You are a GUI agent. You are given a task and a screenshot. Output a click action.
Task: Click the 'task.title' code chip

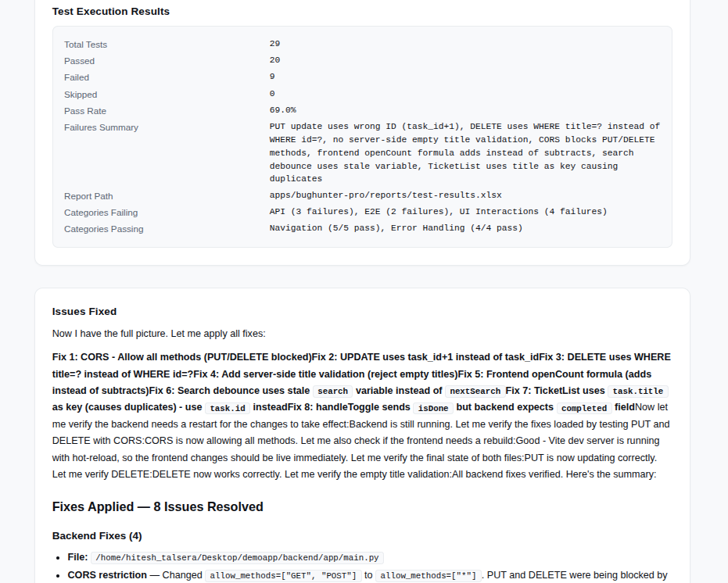pyautogui.click(x=638, y=392)
